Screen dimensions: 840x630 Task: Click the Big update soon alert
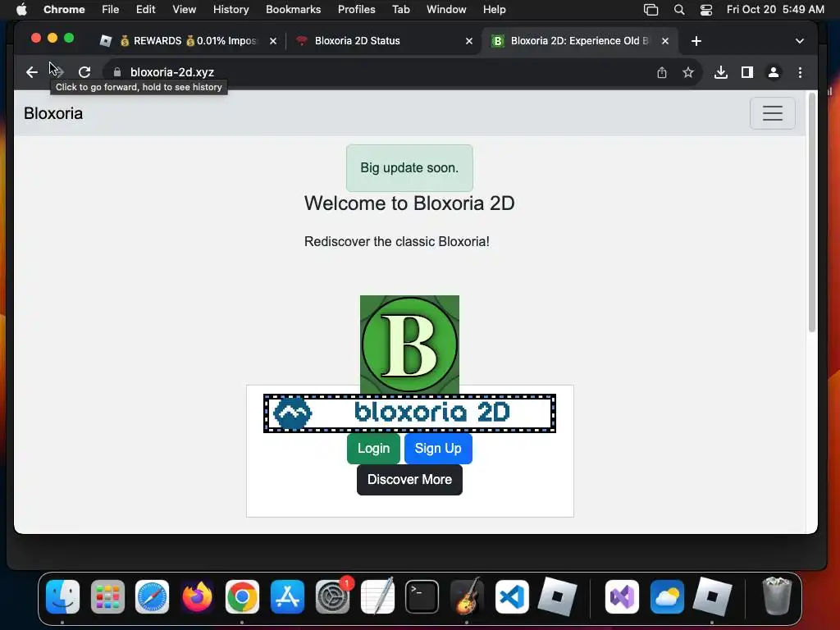[409, 167]
